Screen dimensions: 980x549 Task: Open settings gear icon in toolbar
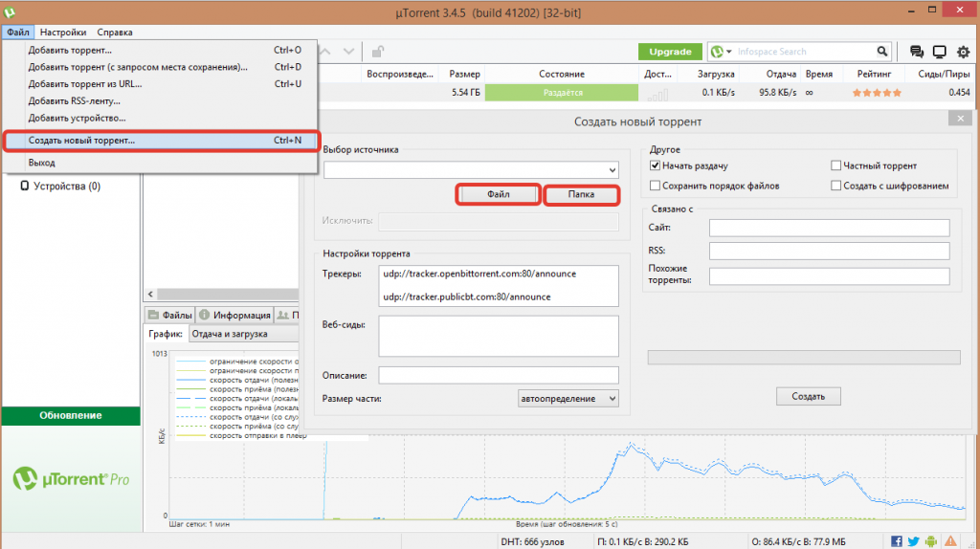963,52
